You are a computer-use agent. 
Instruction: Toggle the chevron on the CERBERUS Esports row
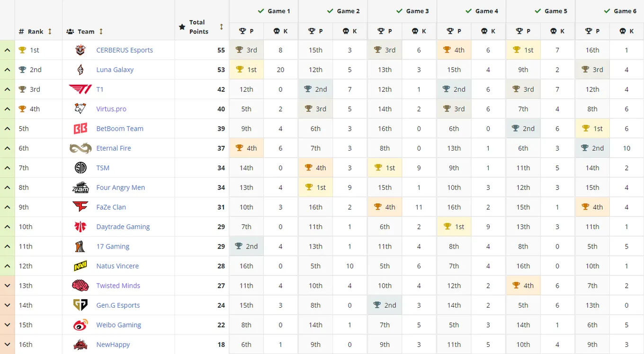click(8, 50)
